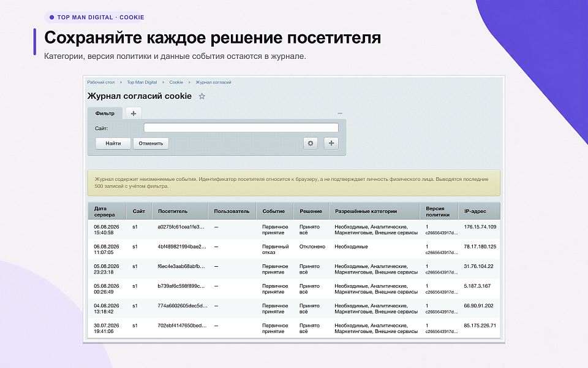Viewport: 588px width, 368px height.
Task: Open filter settings gear button
Action: tap(311, 143)
